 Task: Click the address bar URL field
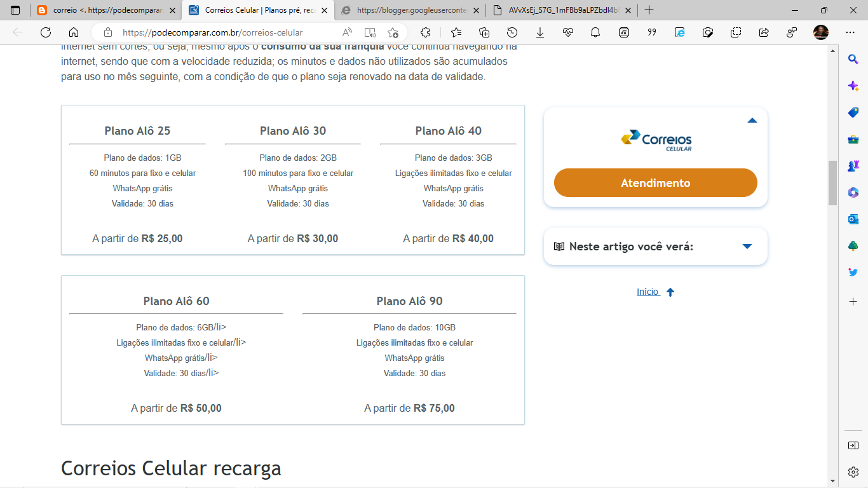(213, 32)
